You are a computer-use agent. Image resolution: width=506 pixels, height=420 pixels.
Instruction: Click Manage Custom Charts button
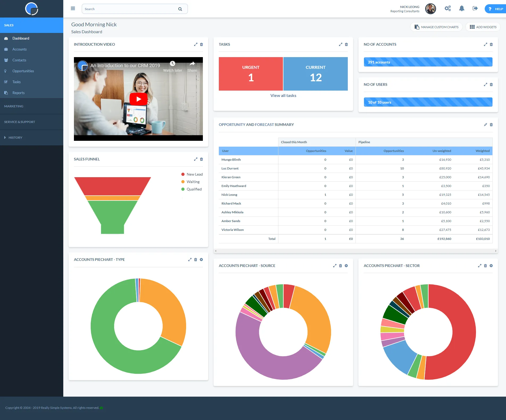tap(436, 27)
